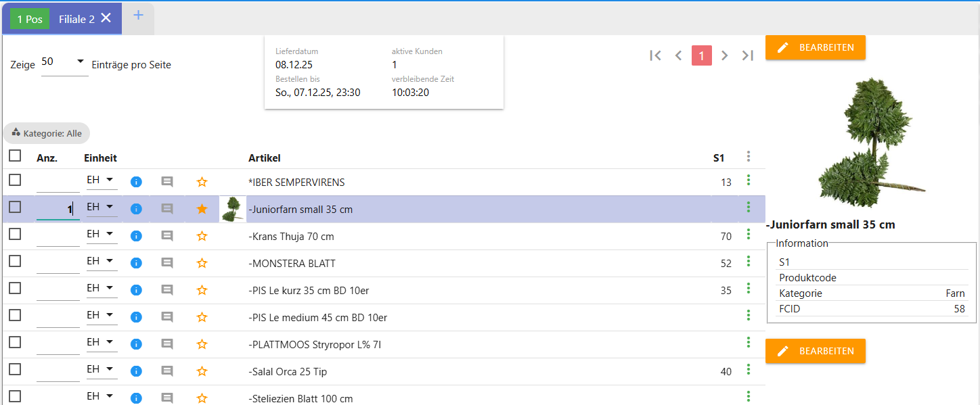
Task: Click quantity field for MONSTERA BLATT
Action: point(58,263)
